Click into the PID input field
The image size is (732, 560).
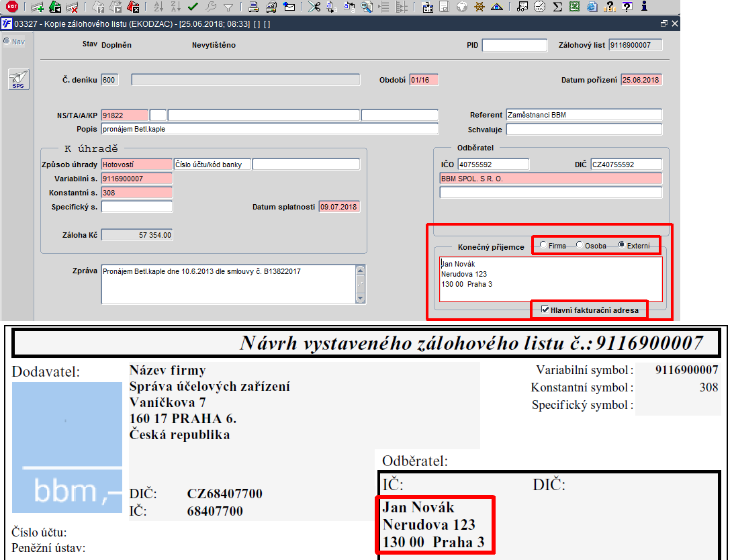click(x=514, y=45)
